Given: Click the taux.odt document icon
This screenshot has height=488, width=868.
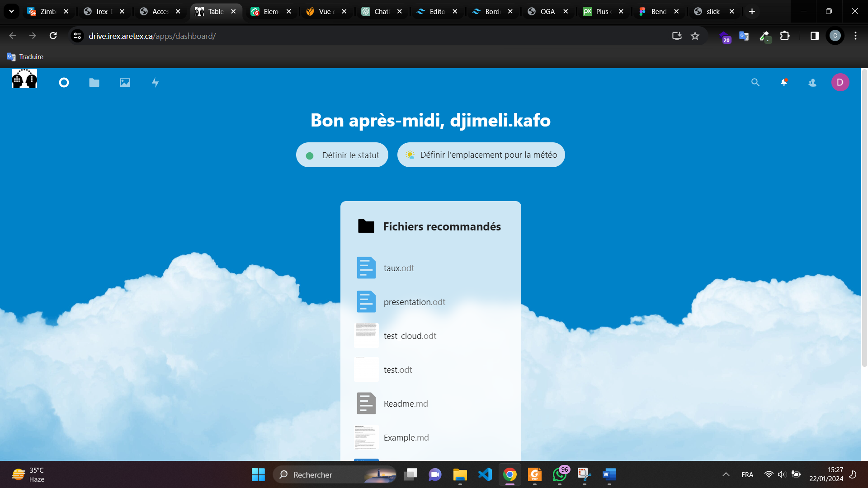Looking at the screenshot, I should tap(366, 268).
